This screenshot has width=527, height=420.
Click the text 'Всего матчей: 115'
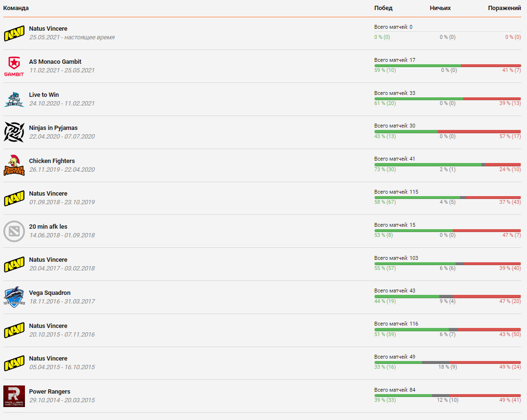pos(396,192)
